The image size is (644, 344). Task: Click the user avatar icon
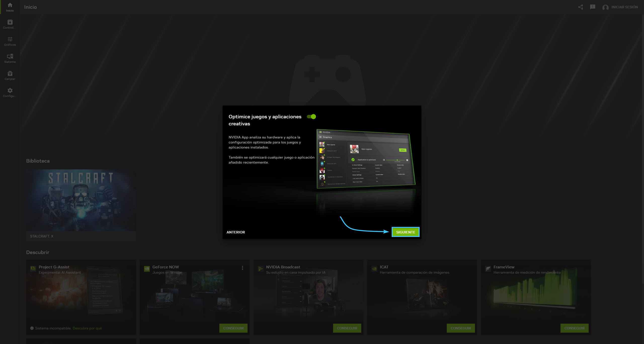[606, 7]
